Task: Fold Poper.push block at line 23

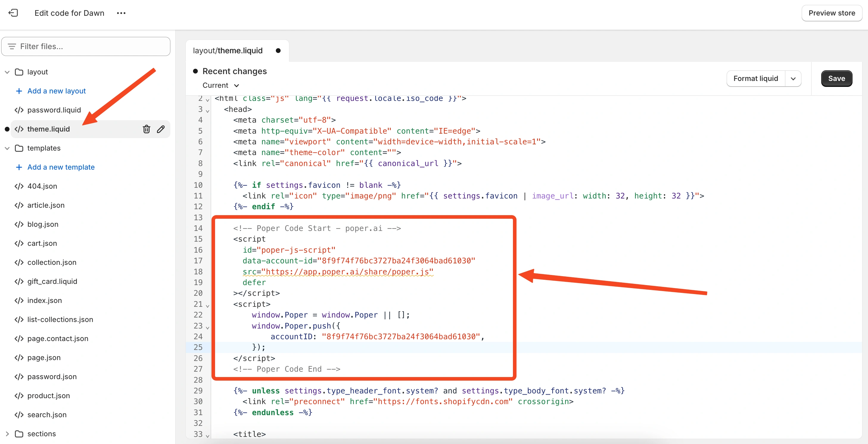Action: point(208,328)
